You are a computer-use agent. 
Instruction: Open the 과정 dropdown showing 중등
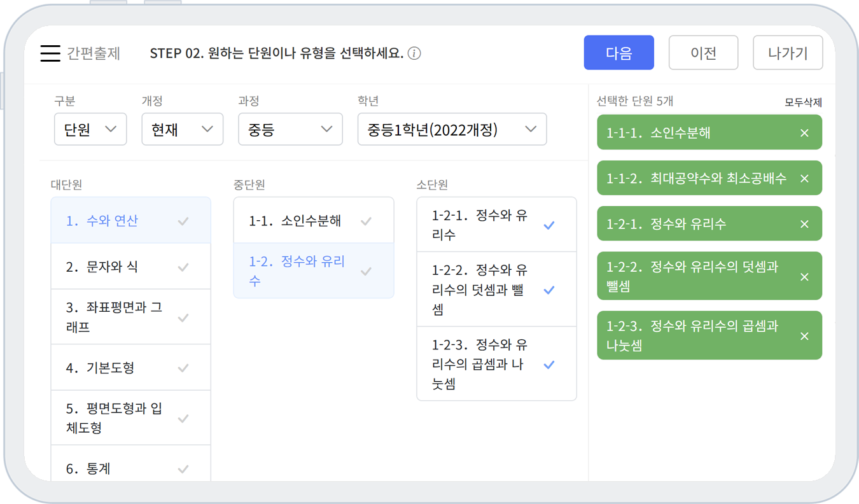(x=290, y=130)
